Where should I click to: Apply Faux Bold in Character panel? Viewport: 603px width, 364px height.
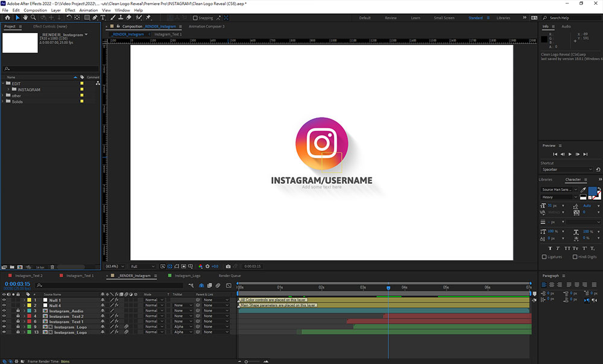(550, 248)
